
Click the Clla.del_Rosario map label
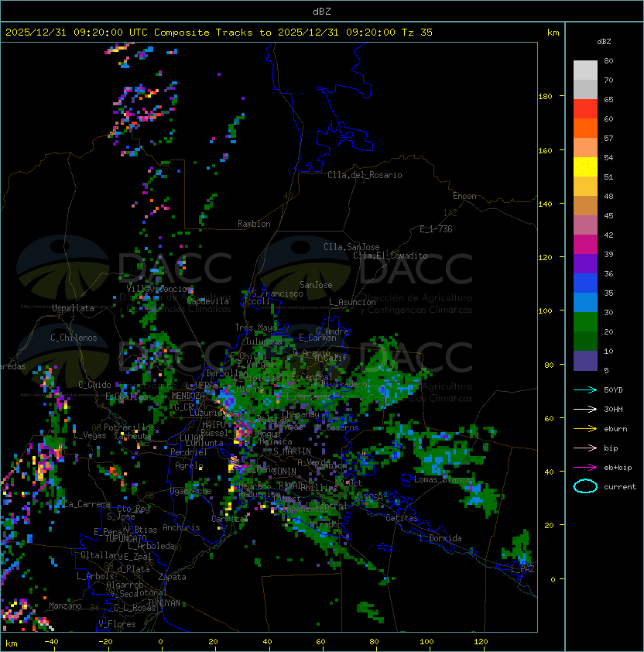tap(365, 175)
